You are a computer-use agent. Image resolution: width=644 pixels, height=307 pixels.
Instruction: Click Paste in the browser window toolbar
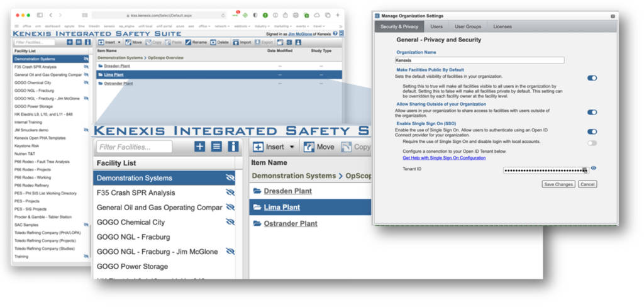(x=174, y=42)
